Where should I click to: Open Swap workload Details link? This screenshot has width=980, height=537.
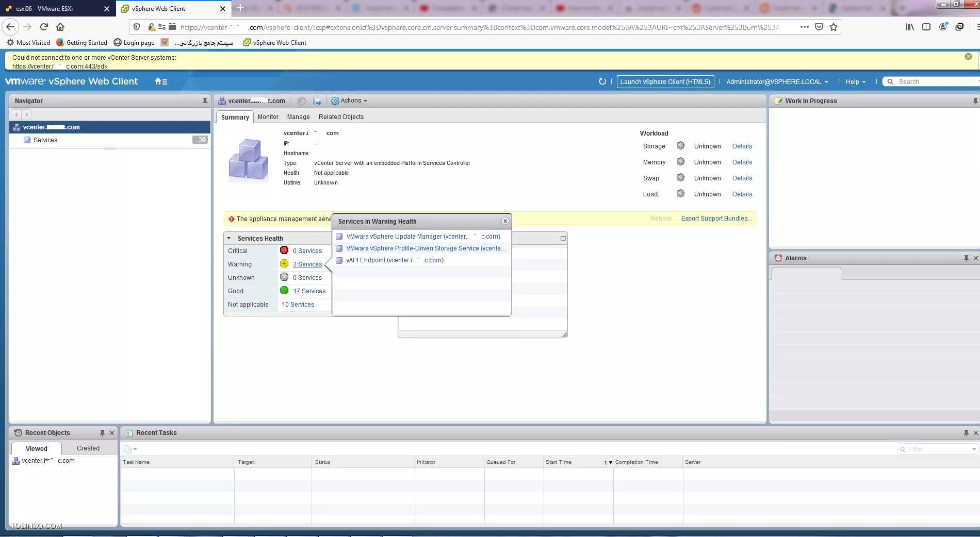point(742,178)
